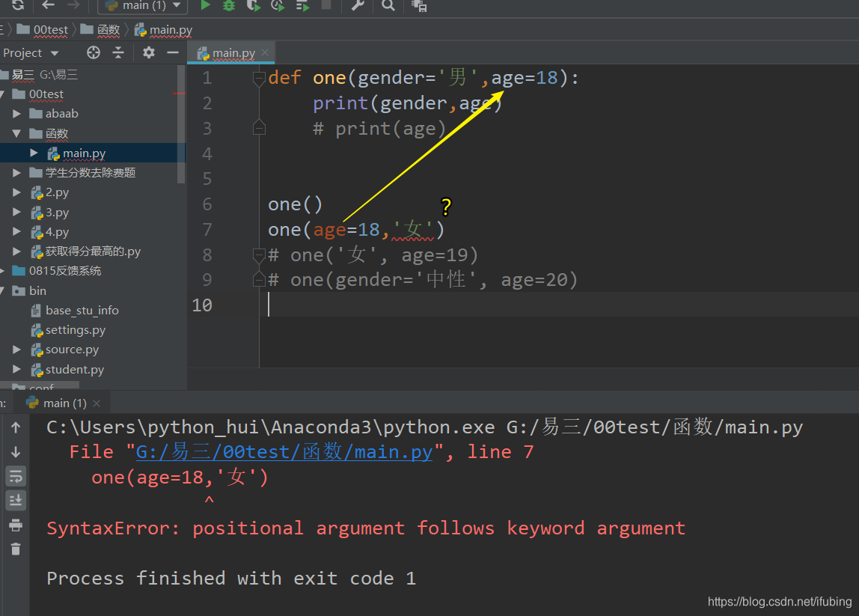Open Project panel gear options
859x616 pixels.
point(148,52)
